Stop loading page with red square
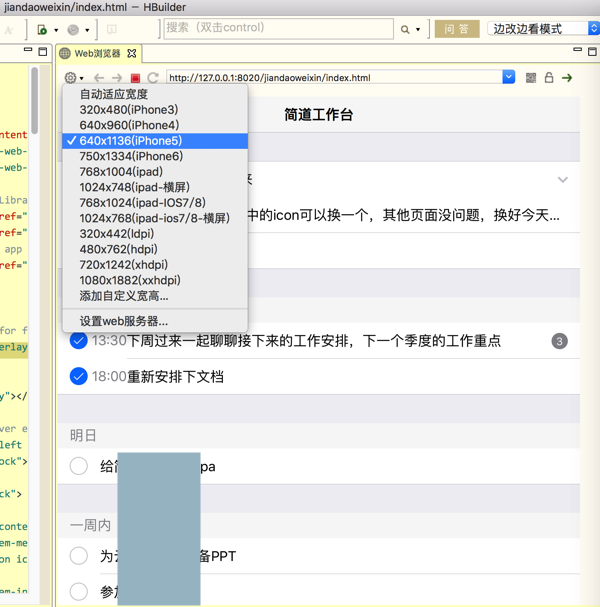The width and height of the screenshot is (600, 607). (135, 78)
